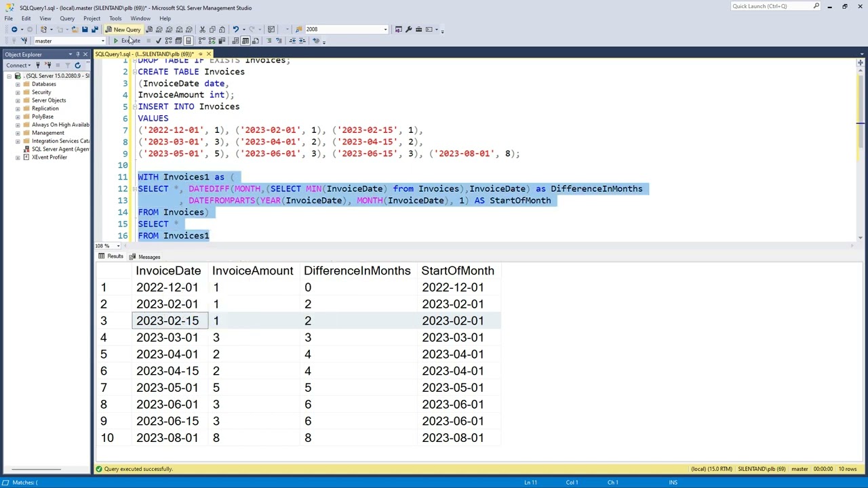Screen dimensions: 868x488
Task: Click the New Query toolbar button
Action: pyautogui.click(x=123, y=29)
